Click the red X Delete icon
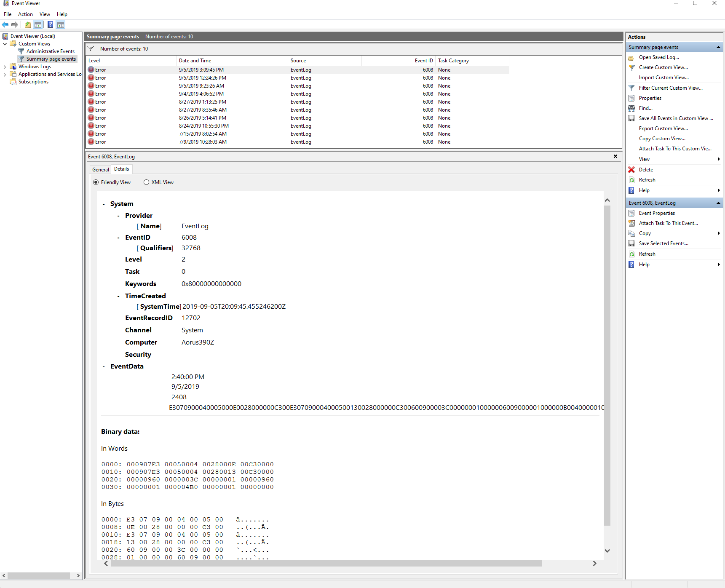 (631, 170)
